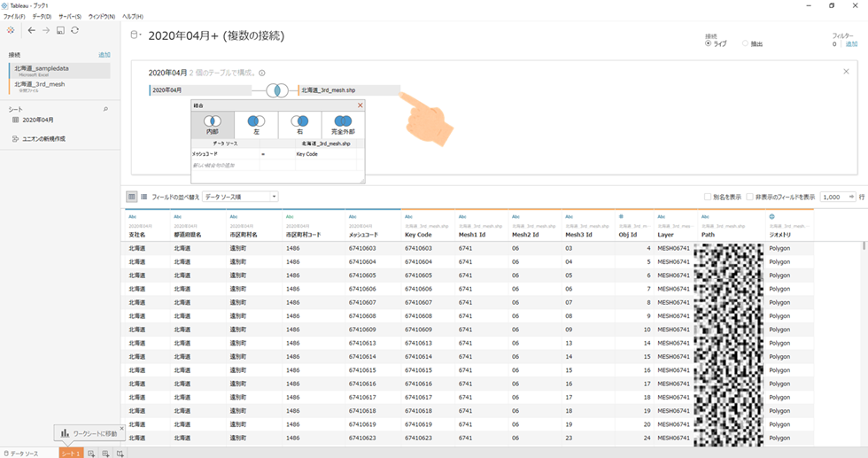
Task: Click the globe type icon for ジオメトリ column
Action: pos(771,216)
